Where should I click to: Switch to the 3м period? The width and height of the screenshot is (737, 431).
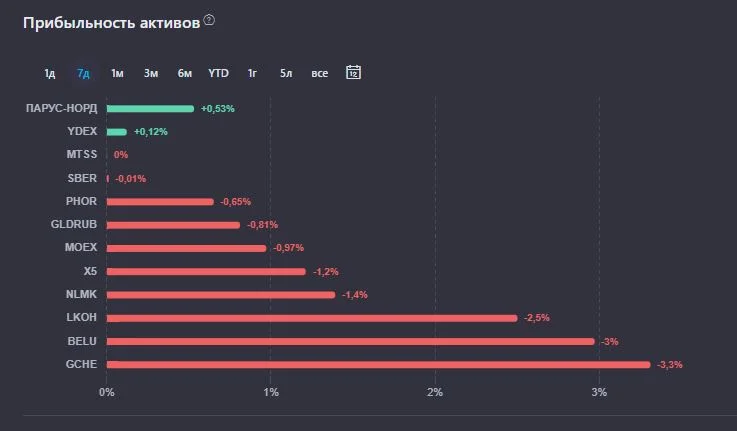point(151,73)
